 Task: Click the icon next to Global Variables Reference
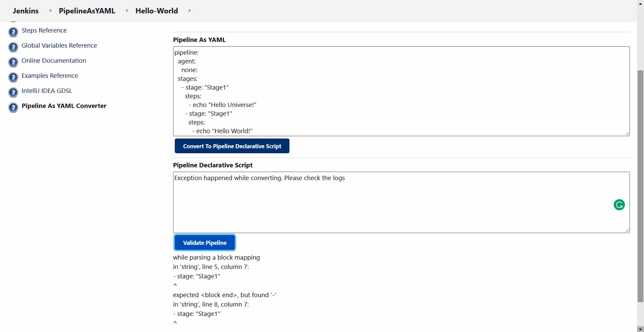tap(13, 47)
